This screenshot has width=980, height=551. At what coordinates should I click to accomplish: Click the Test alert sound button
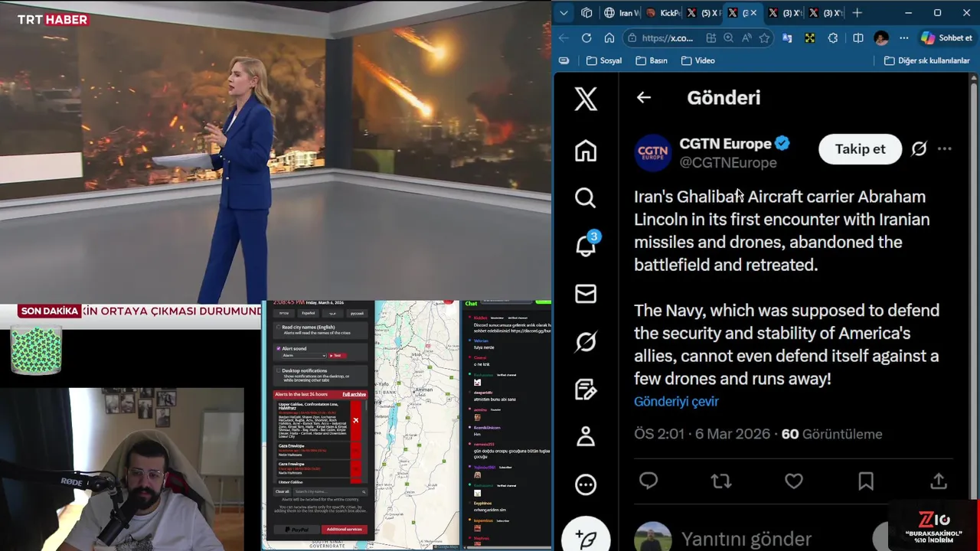click(x=338, y=355)
